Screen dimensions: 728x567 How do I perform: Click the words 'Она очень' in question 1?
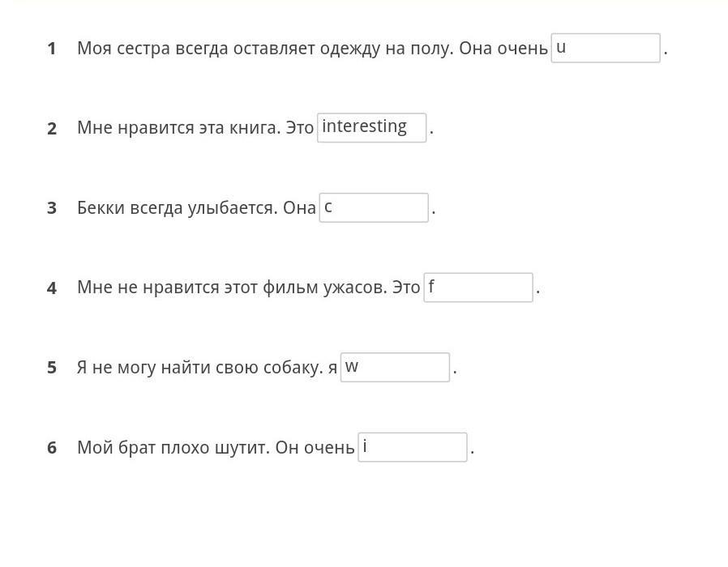click(x=503, y=49)
